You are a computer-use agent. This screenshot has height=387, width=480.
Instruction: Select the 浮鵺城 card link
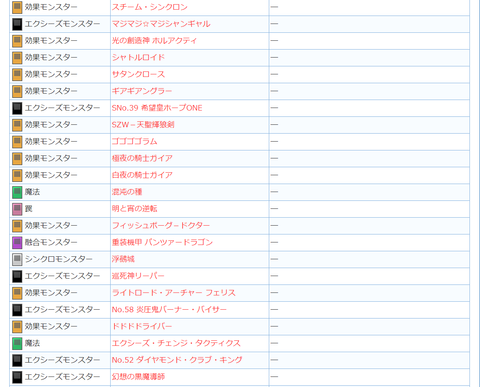pyautogui.click(x=123, y=259)
